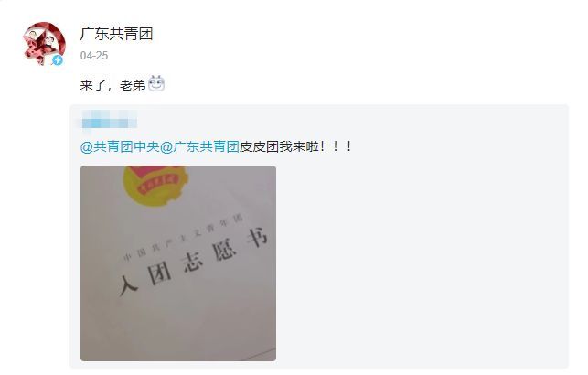Enlarge the 入团志愿书 photo thumbnail

coord(178,263)
